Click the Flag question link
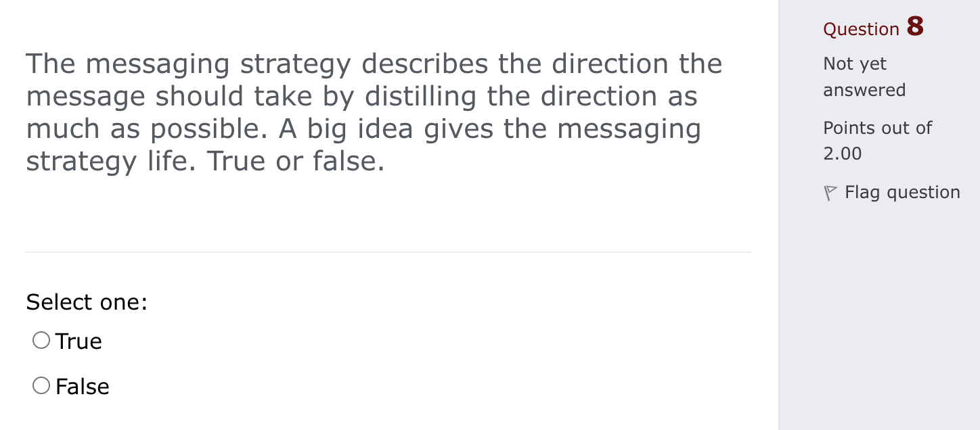This screenshot has height=430, width=980. click(x=902, y=193)
